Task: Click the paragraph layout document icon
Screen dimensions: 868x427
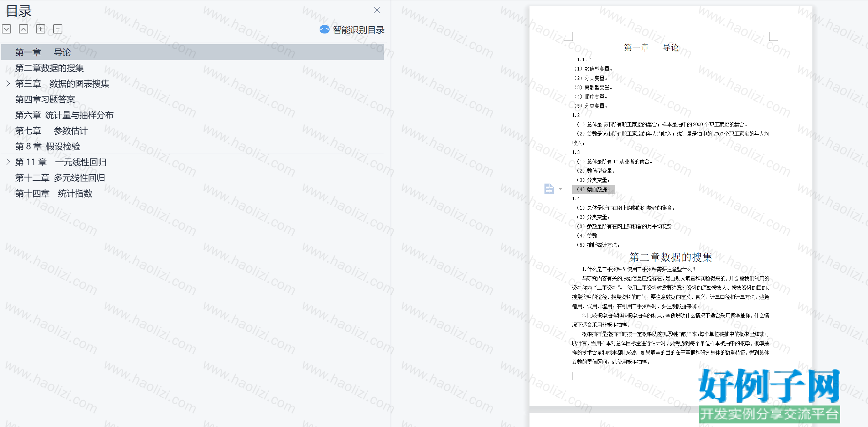Action: point(549,189)
